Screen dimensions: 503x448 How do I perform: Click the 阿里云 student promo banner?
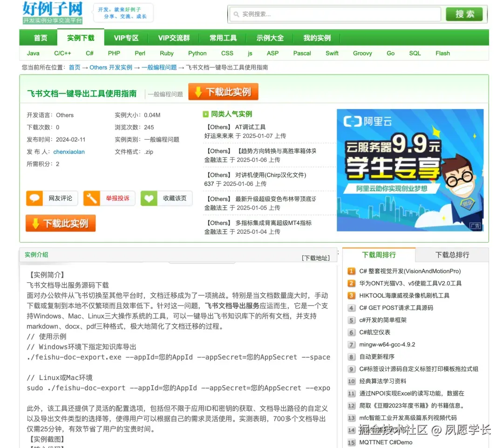(410, 170)
